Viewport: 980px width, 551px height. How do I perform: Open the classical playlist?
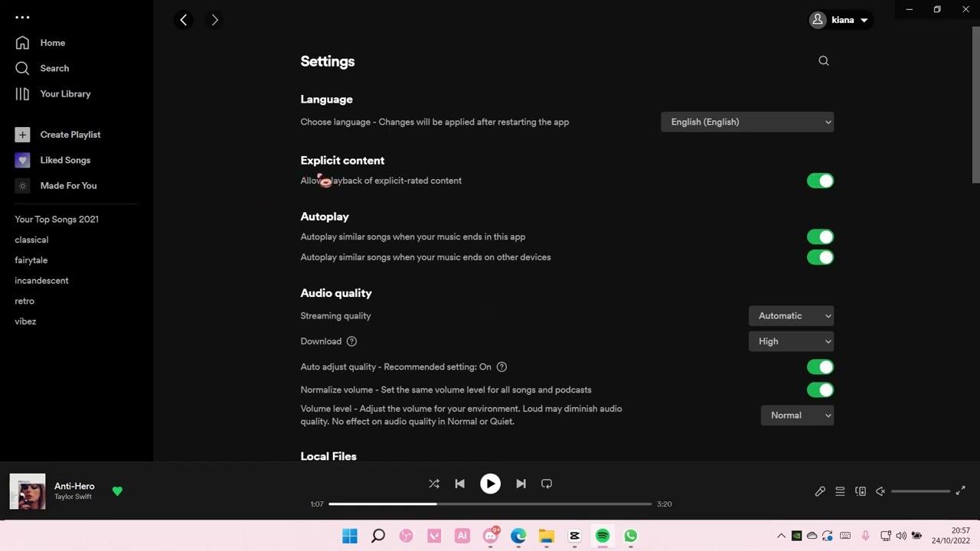pyautogui.click(x=31, y=240)
